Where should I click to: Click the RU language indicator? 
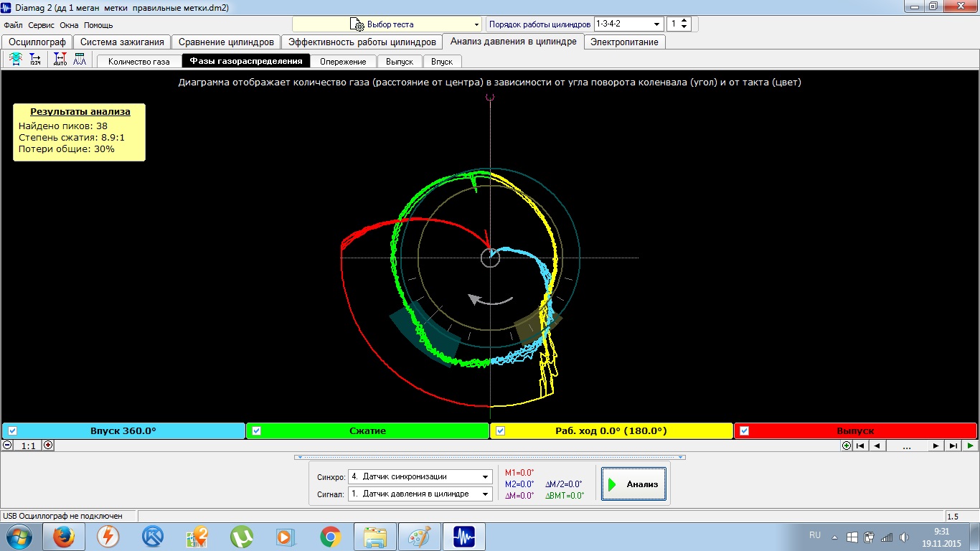(x=815, y=535)
